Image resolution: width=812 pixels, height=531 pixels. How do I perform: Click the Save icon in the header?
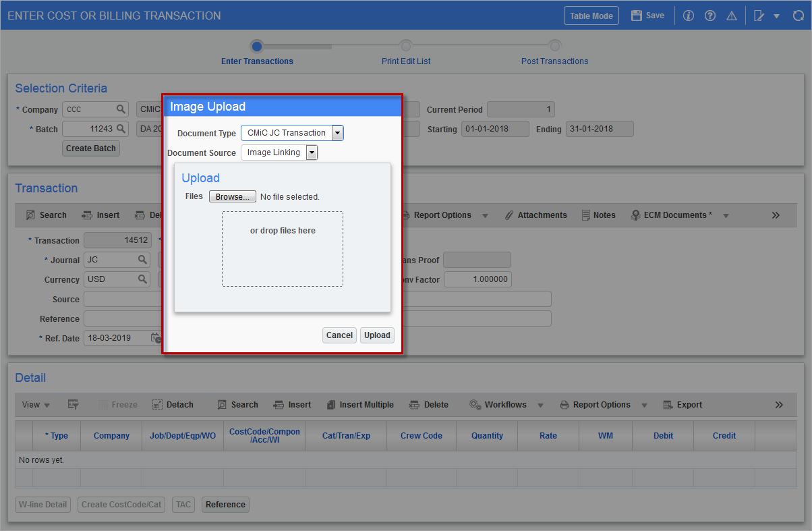click(635, 15)
